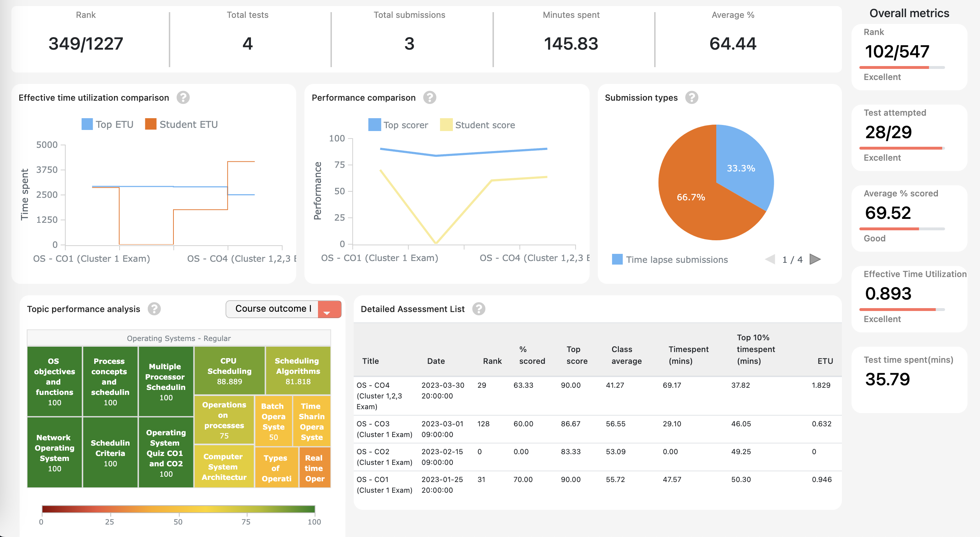Image resolution: width=980 pixels, height=537 pixels.
Task: Open help for Submission types chart
Action: [x=692, y=97]
